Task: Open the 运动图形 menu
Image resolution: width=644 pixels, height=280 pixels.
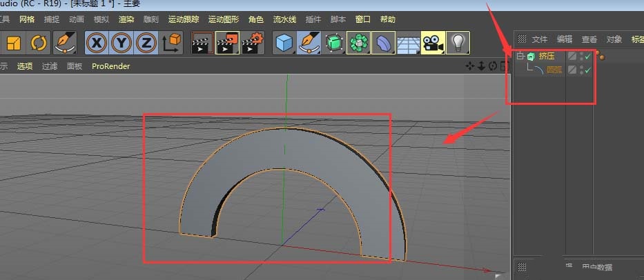Action: (223, 19)
